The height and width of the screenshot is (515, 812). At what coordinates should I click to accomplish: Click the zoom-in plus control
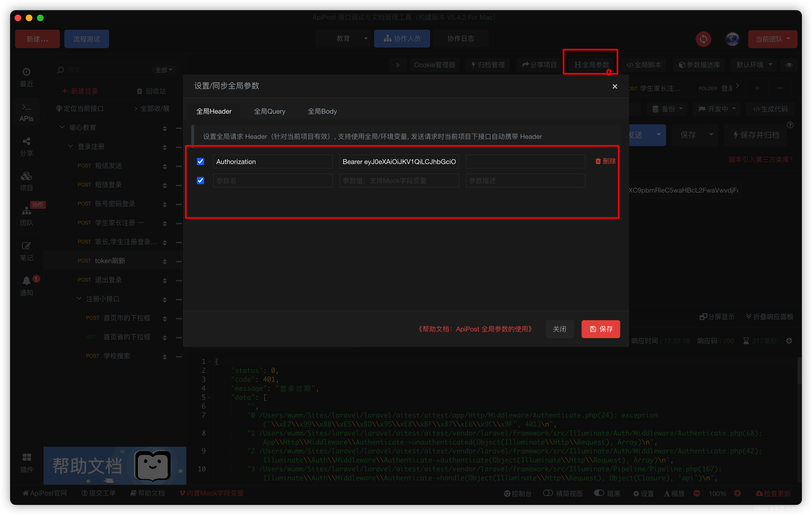(x=737, y=493)
